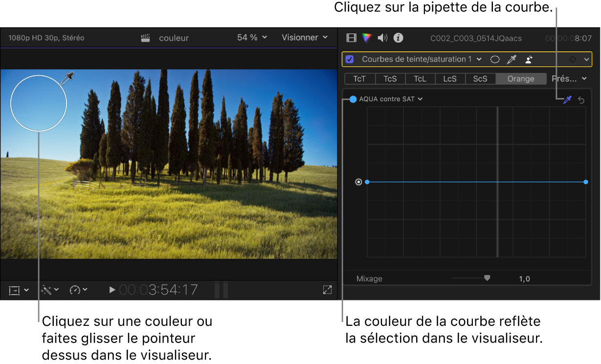Click the left endpoint of the blue curve
Screen dimensions: 601x364
(367, 182)
